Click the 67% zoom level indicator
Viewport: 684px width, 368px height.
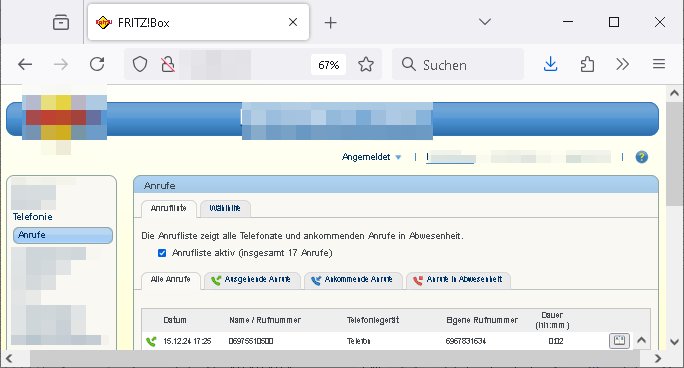(x=328, y=65)
